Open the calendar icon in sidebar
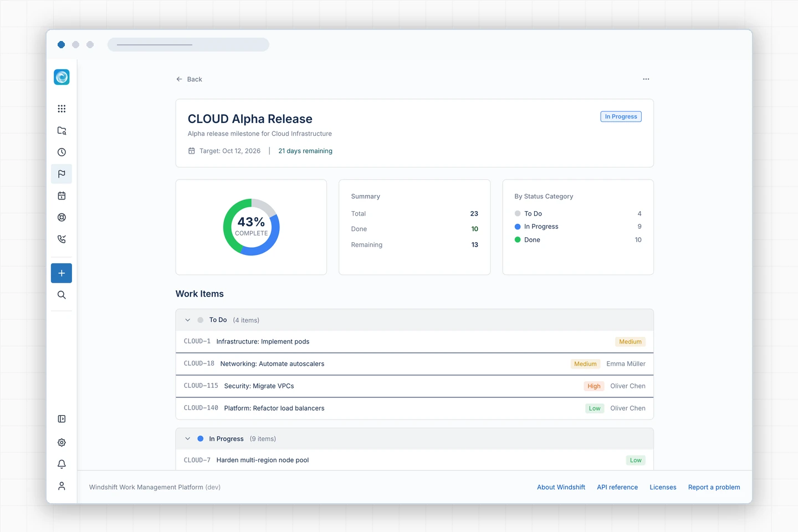The width and height of the screenshot is (798, 532). (62, 196)
